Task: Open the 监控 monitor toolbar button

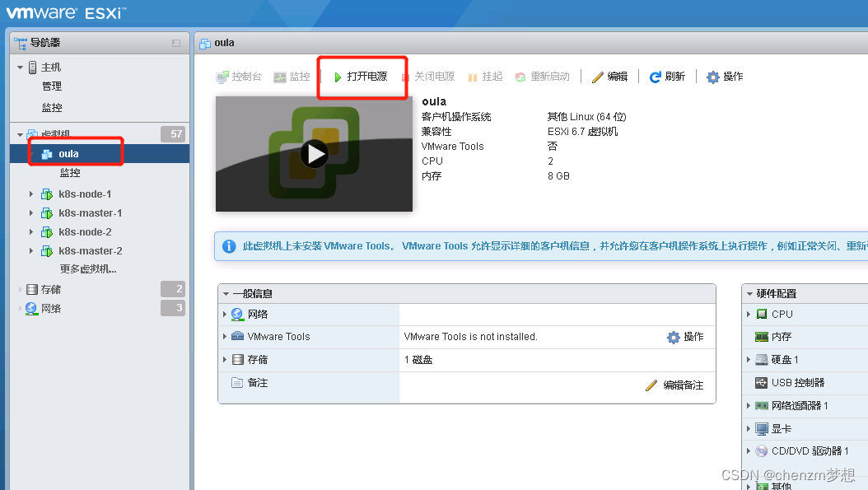Action: click(292, 77)
